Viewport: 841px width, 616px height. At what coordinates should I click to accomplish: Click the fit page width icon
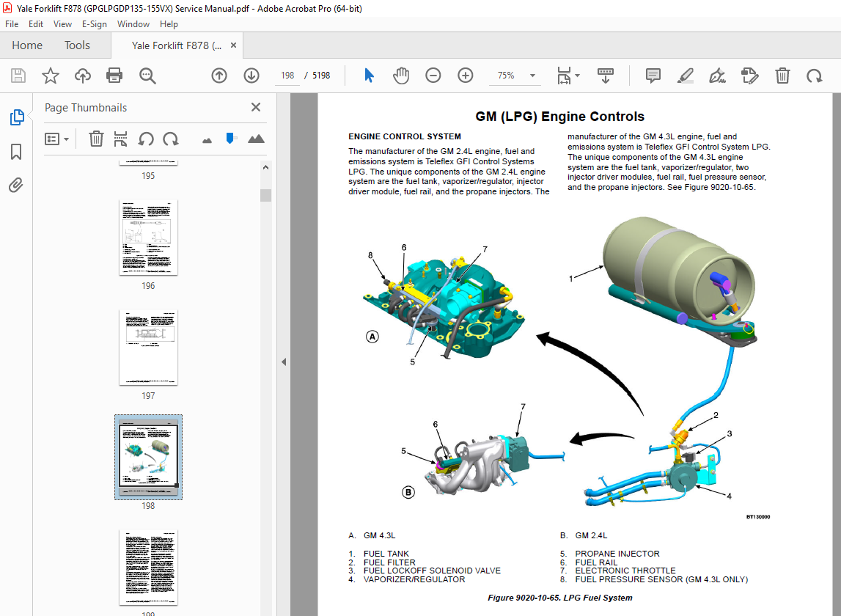click(564, 76)
